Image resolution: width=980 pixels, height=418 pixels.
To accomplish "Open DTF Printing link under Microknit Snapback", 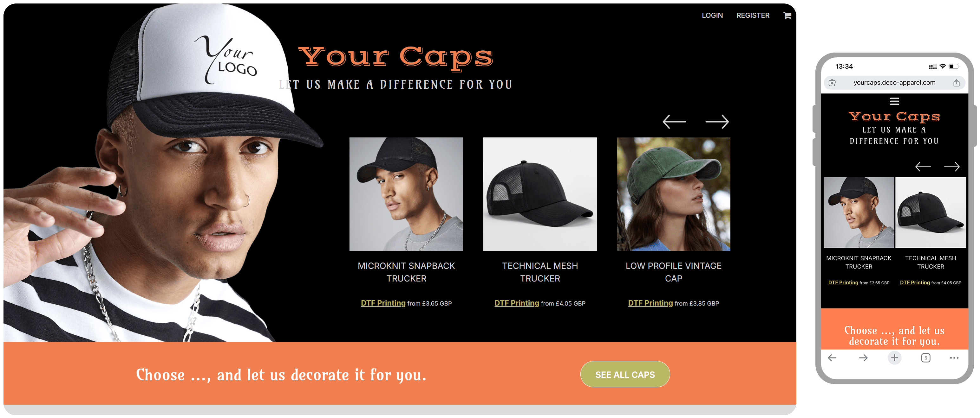I will point(383,303).
